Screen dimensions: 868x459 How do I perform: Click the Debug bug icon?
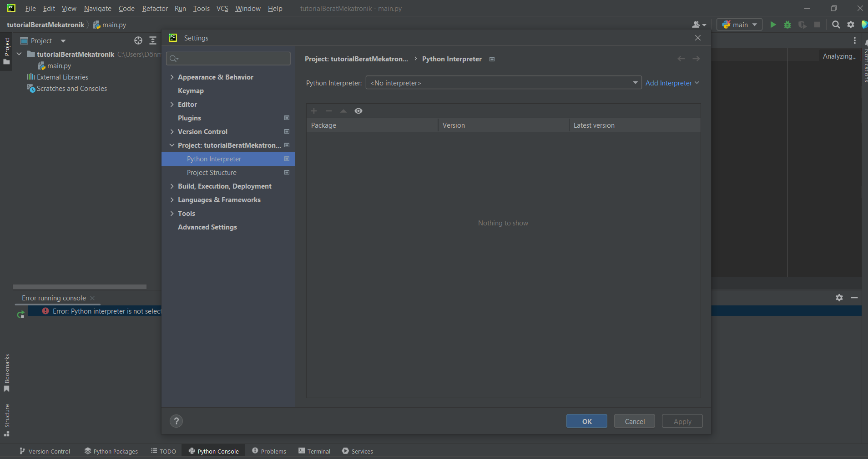pos(787,25)
